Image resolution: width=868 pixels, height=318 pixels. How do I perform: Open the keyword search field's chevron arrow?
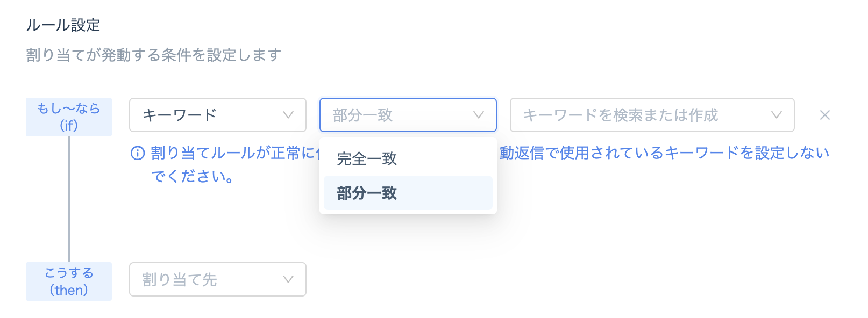(777, 115)
